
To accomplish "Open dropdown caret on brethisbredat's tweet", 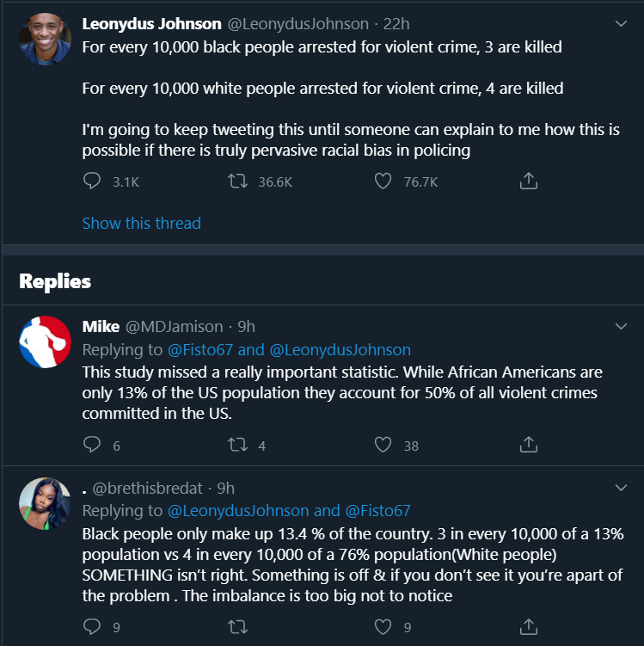I will 621,488.
